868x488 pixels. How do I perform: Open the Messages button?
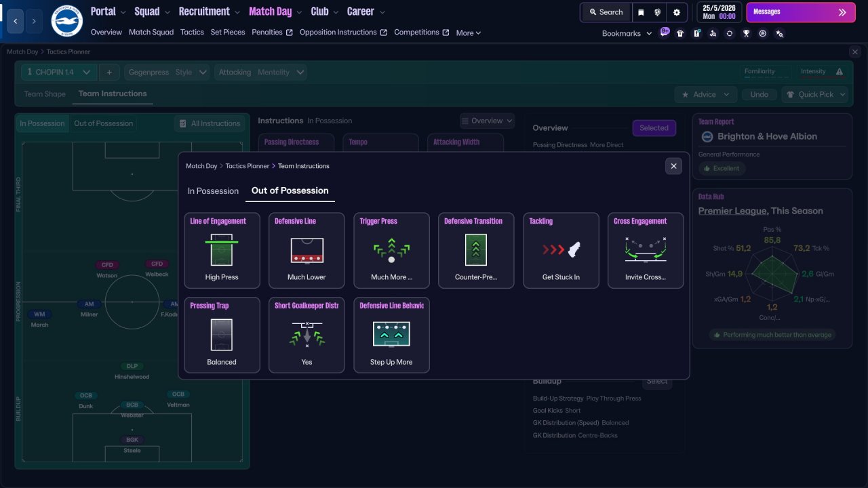pos(800,12)
